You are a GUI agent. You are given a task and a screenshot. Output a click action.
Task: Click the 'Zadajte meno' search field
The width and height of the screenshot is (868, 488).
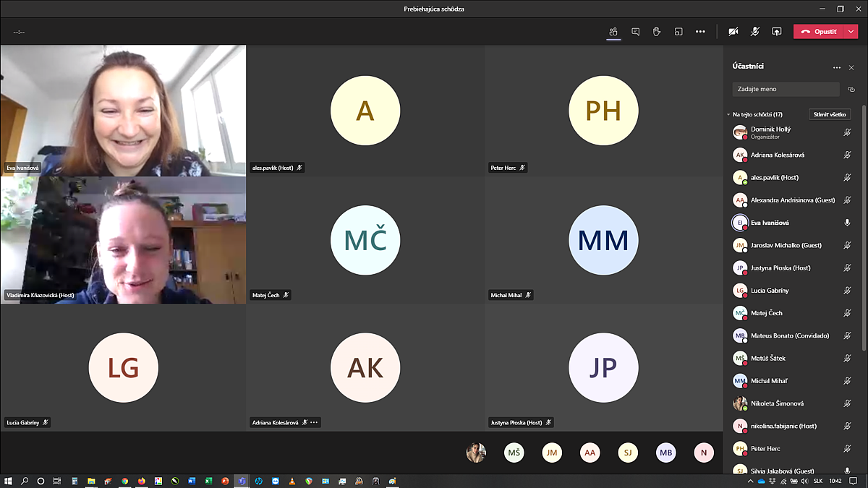(786, 89)
